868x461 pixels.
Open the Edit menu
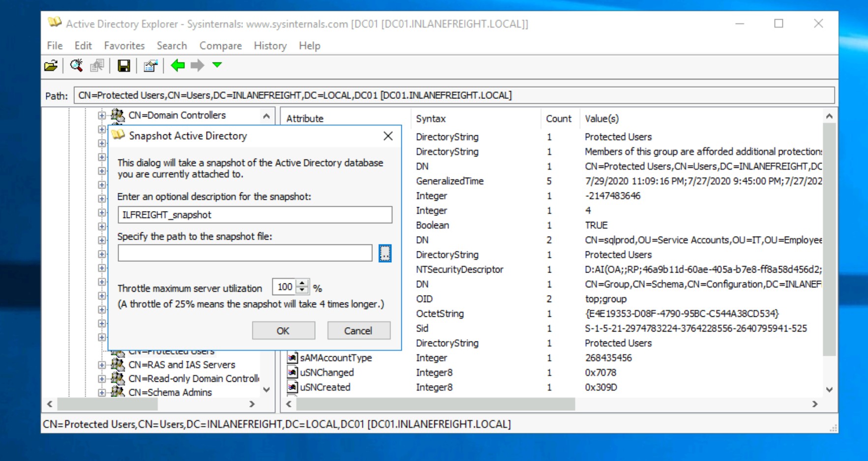coord(83,46)
